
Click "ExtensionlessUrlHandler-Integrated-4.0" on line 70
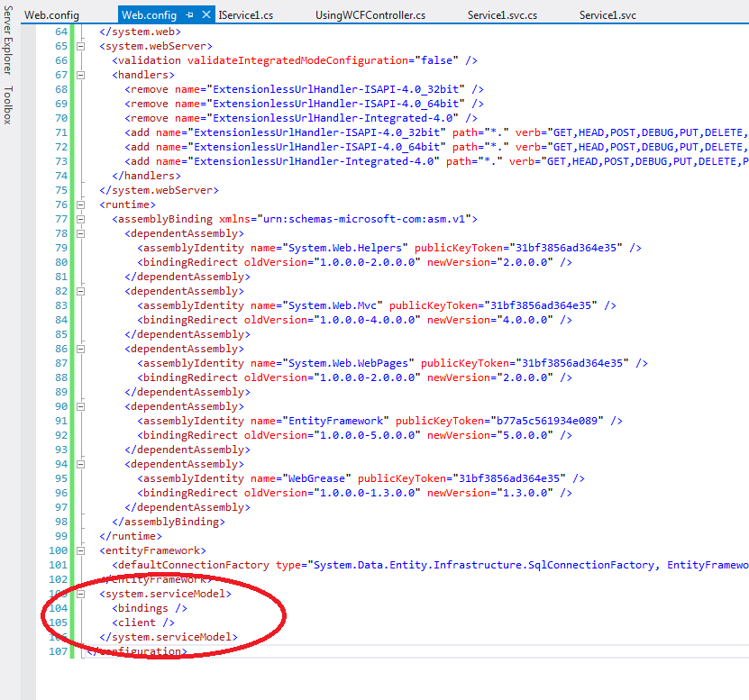click(x=333, y=118)
